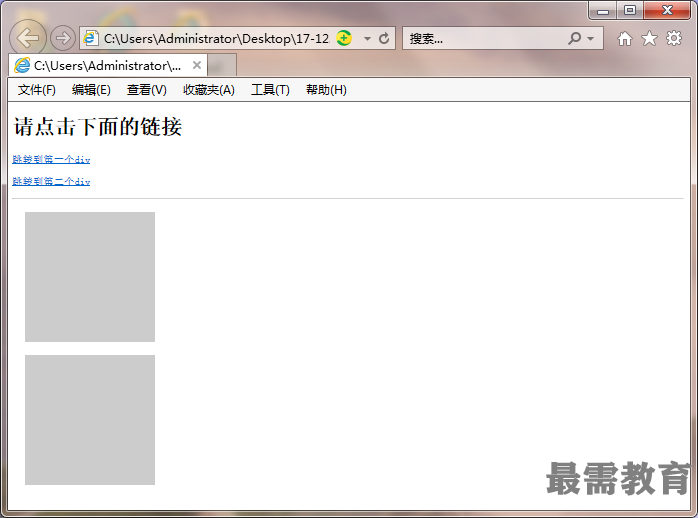Open the 工具(T) menu

(x=270, y=90)
